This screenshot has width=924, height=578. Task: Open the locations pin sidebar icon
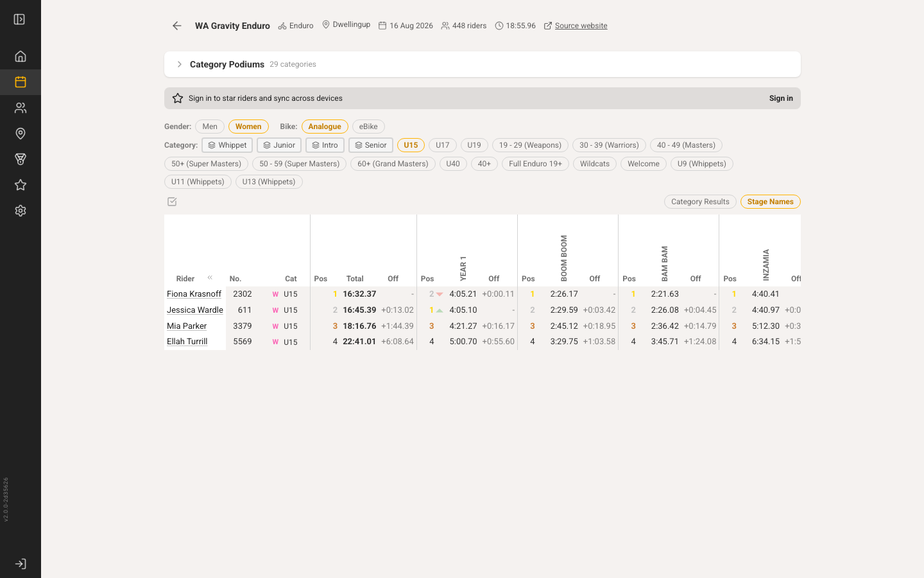(x=21, y=134)
